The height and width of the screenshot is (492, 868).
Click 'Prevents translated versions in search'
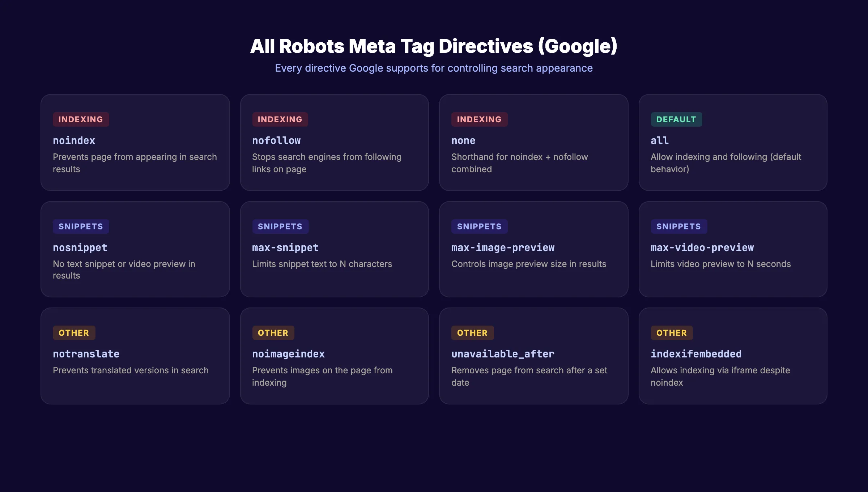[131, 370]
